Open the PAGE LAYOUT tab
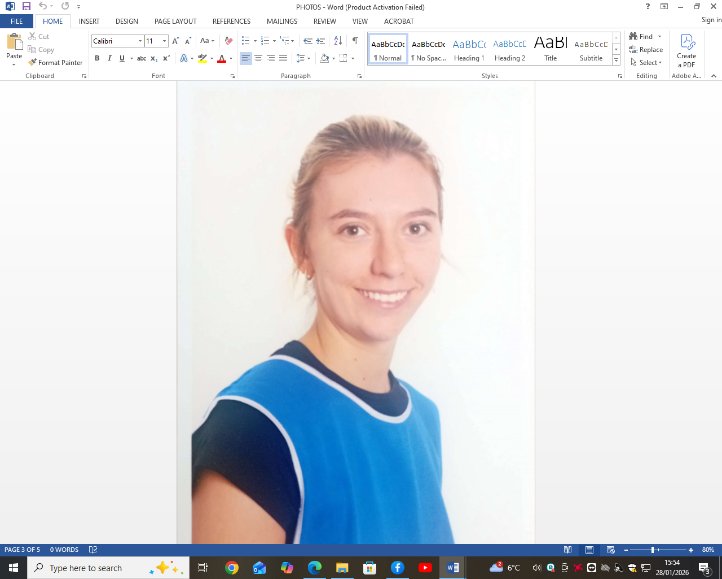 click(x=175, y=21)
